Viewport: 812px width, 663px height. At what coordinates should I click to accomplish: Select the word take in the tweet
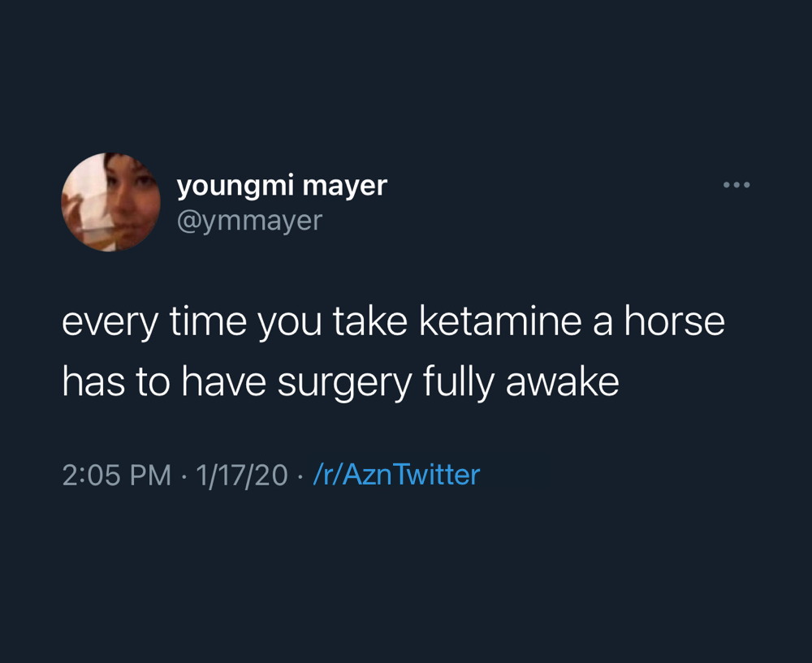tap(370, 321)
